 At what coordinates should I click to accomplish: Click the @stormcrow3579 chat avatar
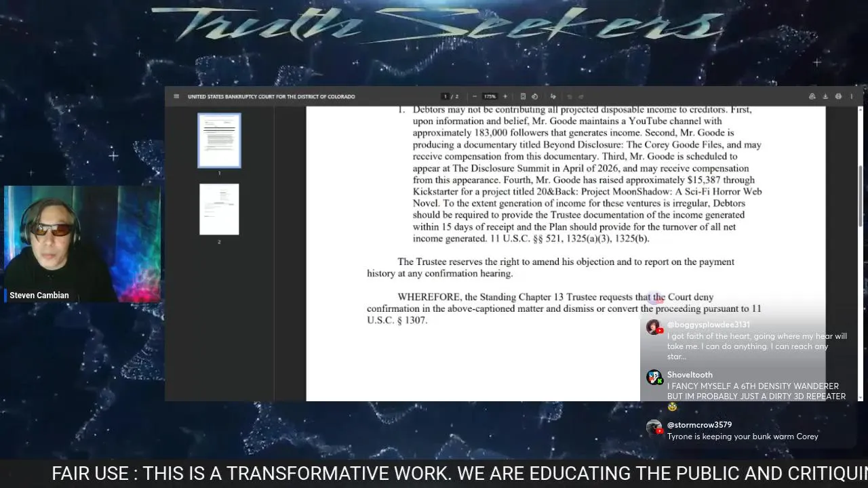pyautogui.click(x=654, y=428)
